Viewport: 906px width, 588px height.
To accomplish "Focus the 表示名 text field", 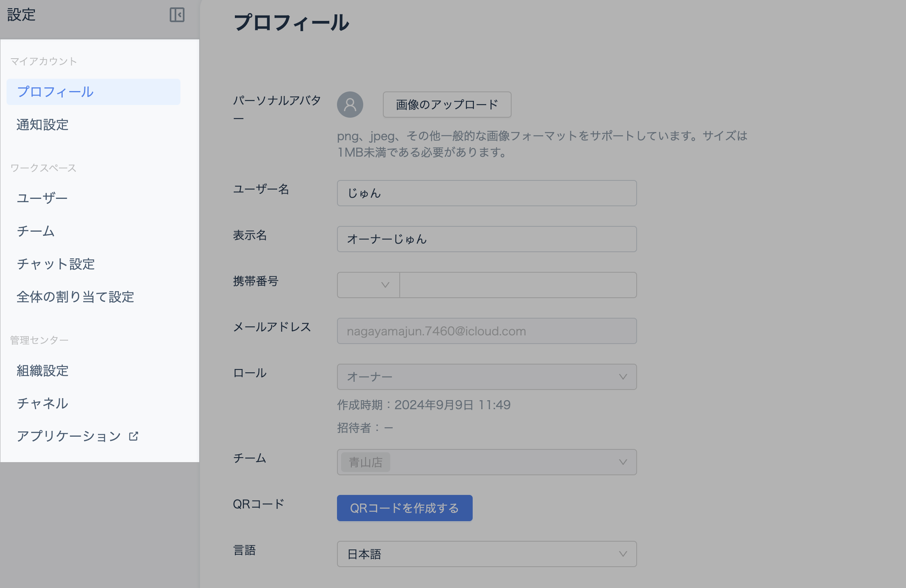I will [x=486, y=239].
